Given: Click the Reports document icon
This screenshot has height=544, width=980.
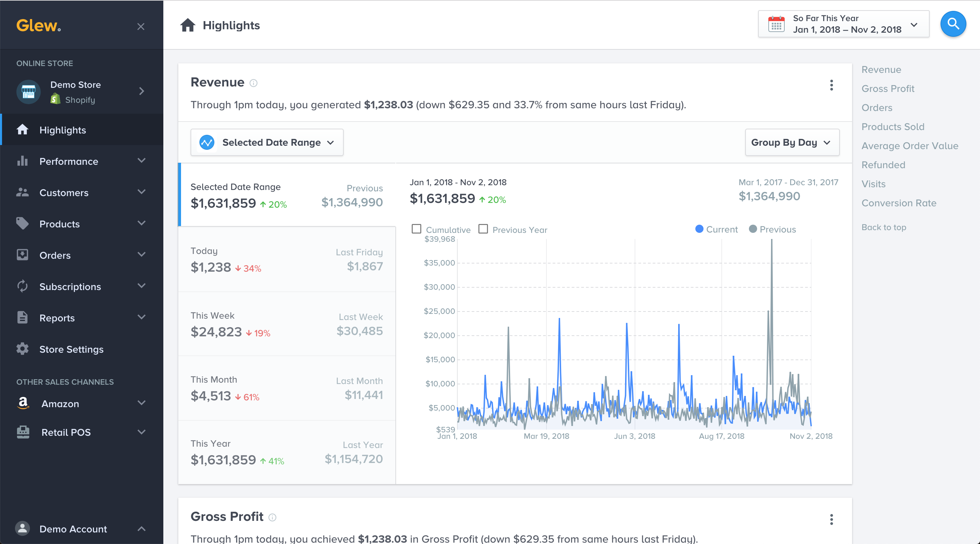Looking at the screenshot, I should tap(22, 317).
